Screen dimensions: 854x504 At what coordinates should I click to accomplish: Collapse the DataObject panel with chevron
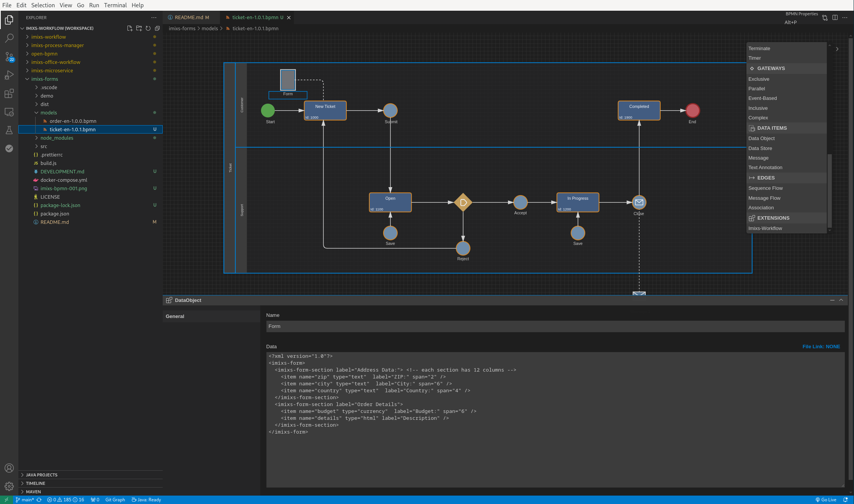click(x=841, y=300)
